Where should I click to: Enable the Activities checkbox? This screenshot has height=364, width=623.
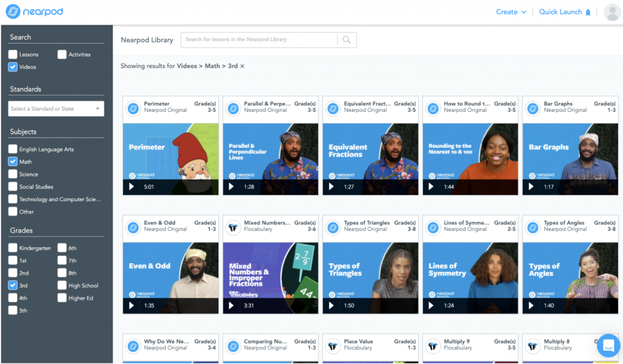point(62,54)
